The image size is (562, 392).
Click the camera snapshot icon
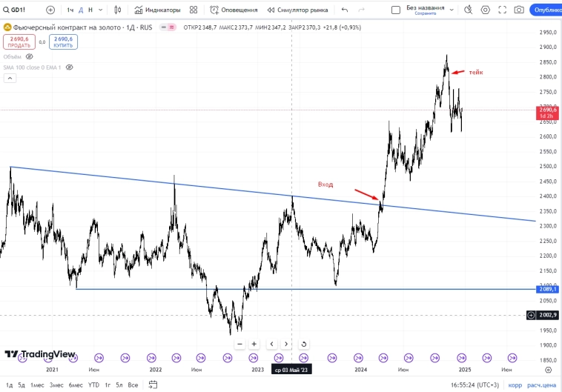[519, 10]
